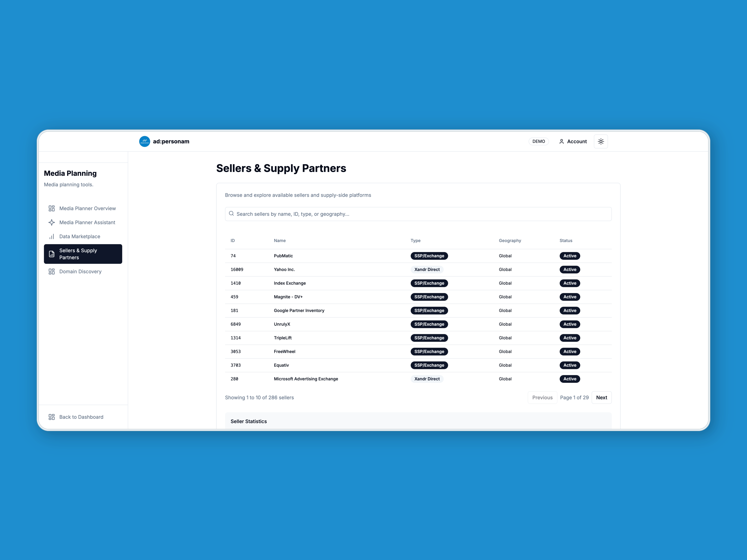Click seller ID 6849
This screenshot has width=747, height=560.
[x=236, y=324]
